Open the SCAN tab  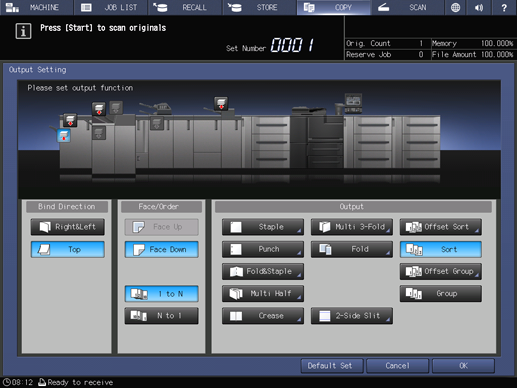pyautogui.click(x=407, y=7)
